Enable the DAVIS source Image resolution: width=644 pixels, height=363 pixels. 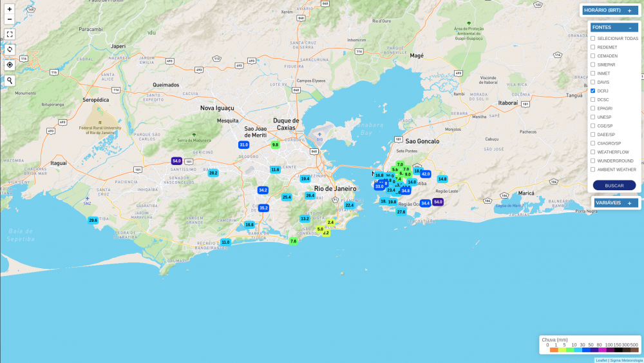[592, 83]
